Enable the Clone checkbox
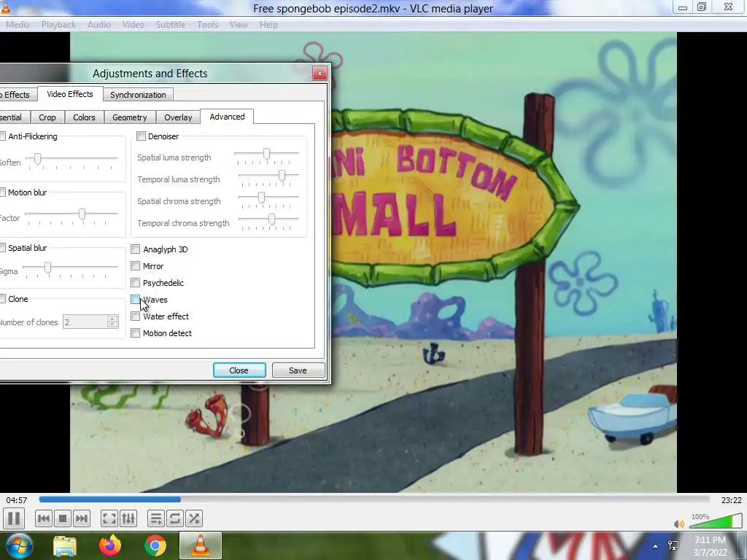Image resolution: width=747 pixels, height=560 pixels. pos(2,299)
